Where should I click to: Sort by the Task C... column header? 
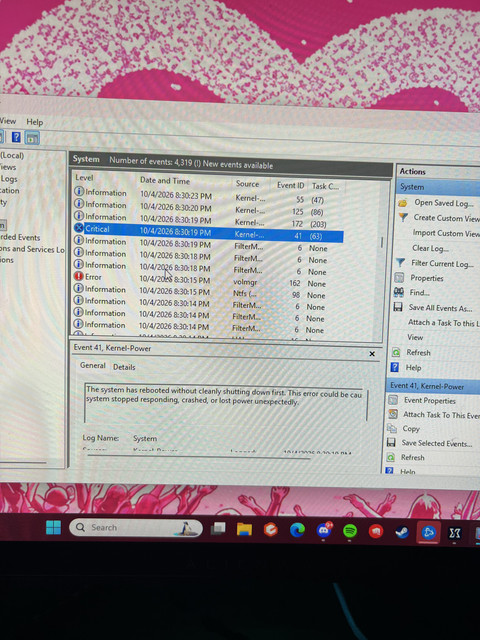coord(325,186)
